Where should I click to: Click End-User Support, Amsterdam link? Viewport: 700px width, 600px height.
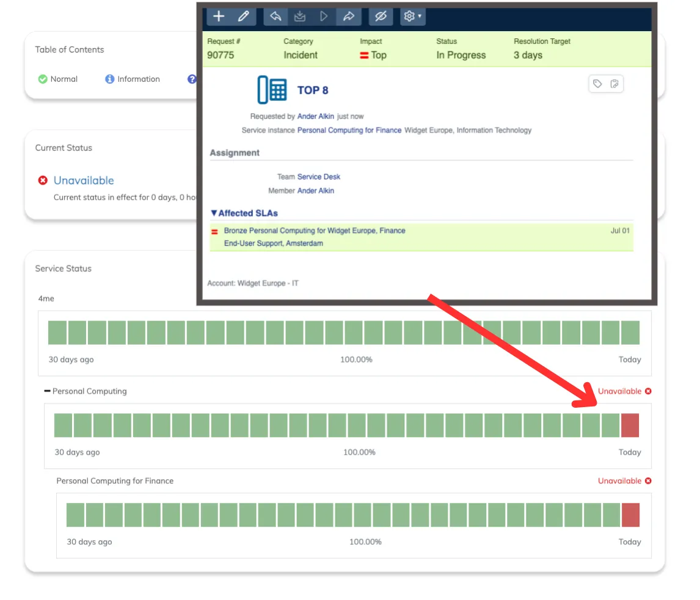(x=274, y=243)
